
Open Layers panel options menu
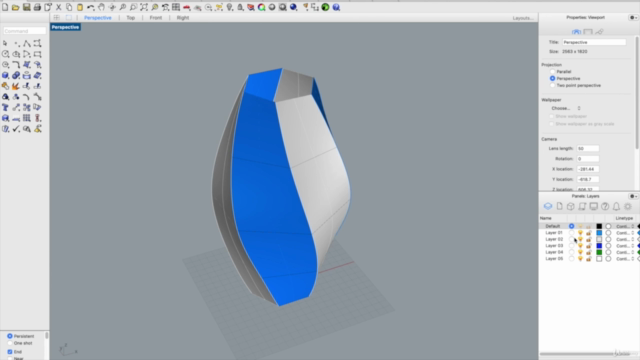pyautogui.click(x=633, y=196)
